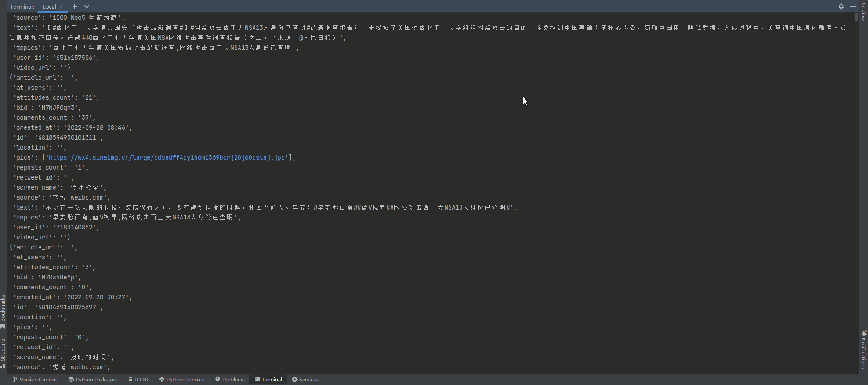Click the text line starting '【#西北工业大学遭美国安局'
868x385 pixels.
point(428,33)
